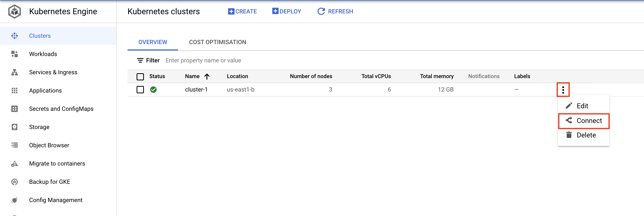Select the cluster-1 row checkbox

point(140,89)
